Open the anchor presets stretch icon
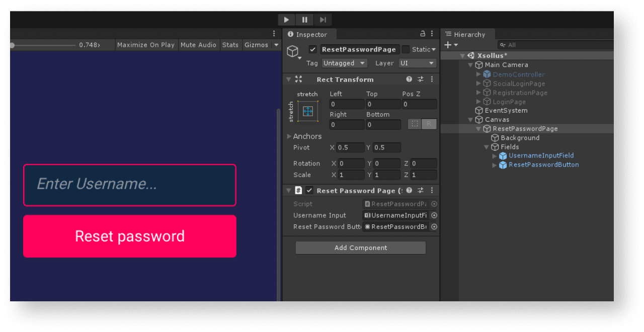 308,111
